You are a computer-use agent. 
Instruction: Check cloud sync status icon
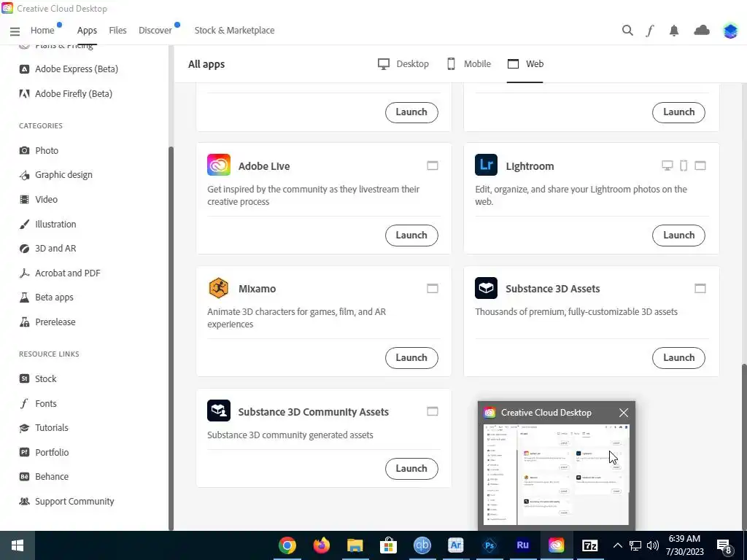701,31
